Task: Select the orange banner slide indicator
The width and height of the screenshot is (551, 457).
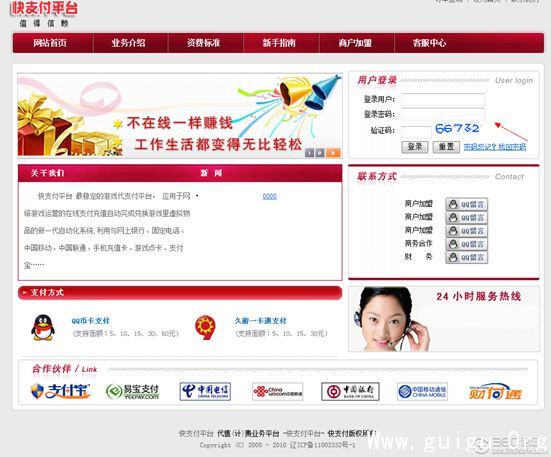Action: point(333,152)
